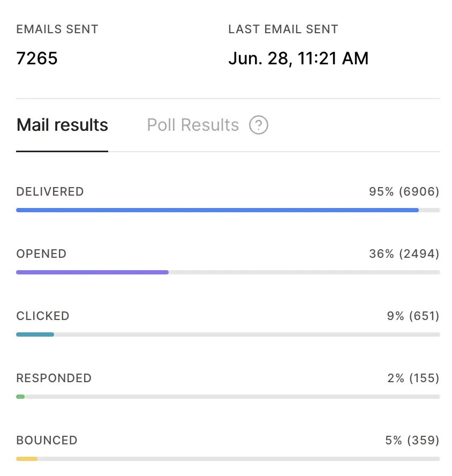Click the 36% (2494) opened value
452x476 pixels.
404,254
